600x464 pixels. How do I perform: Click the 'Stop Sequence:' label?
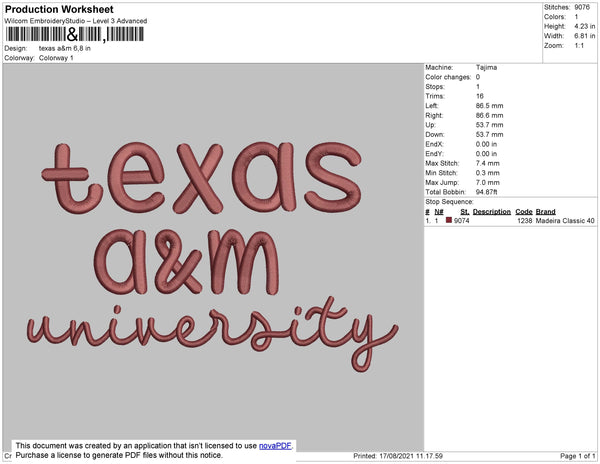(x=449, y=202)
